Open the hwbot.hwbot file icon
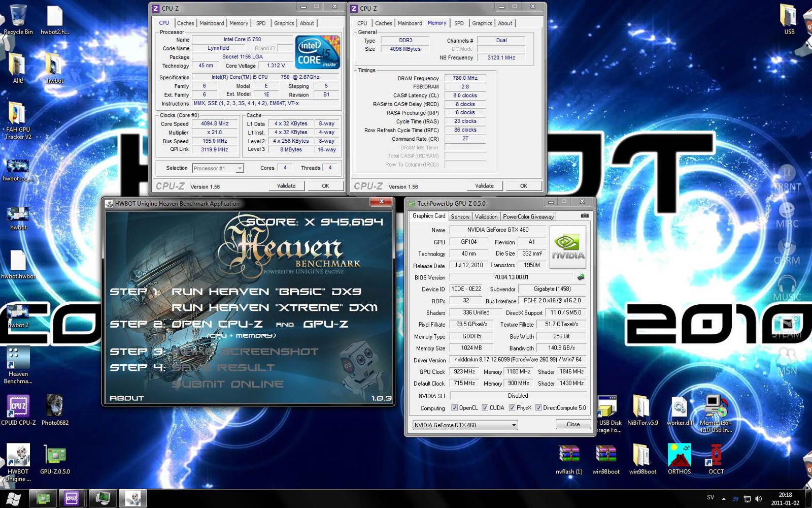This screenshot has height=508, width=812. [18, 264]
